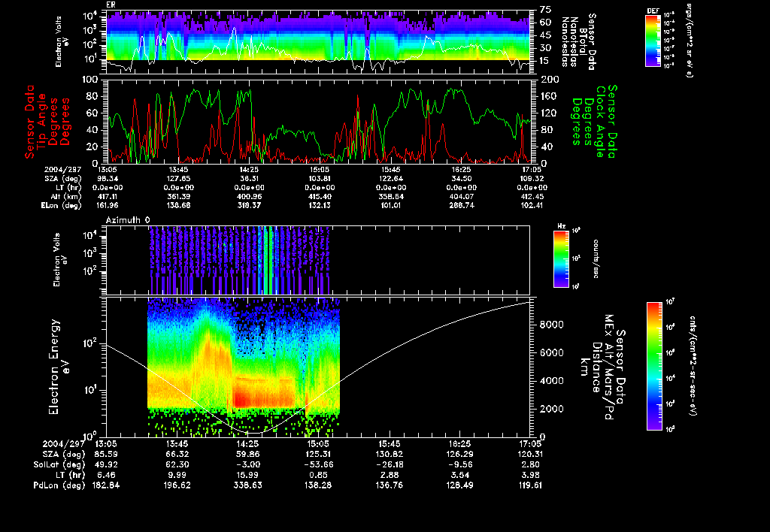Click the SZA value '103.81'

320,179
